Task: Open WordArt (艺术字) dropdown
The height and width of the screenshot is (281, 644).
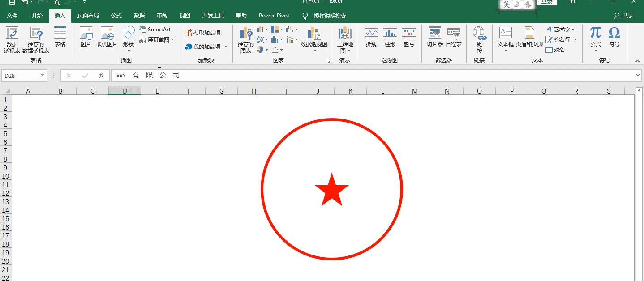Action: coord(560,30)
